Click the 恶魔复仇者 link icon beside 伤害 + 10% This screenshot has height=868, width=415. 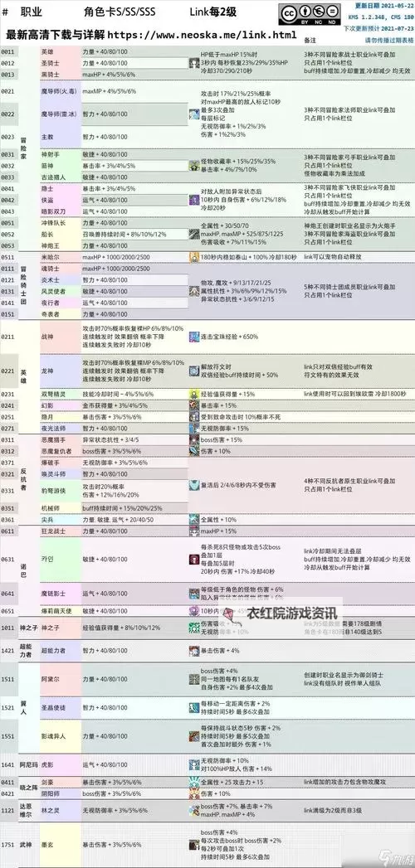coord(194,451)
